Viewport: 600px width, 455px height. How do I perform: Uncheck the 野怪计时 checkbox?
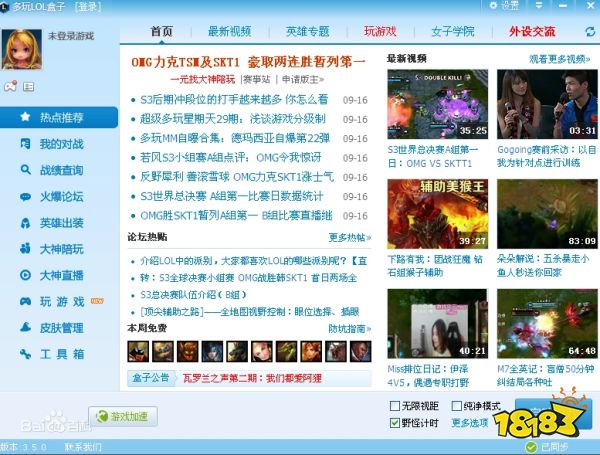click(395, 423)
